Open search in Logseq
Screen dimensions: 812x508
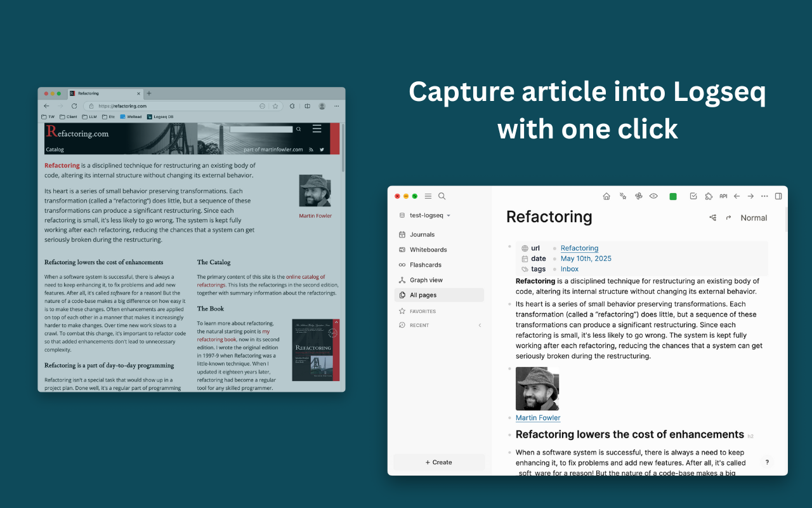[x=442, y=196]
